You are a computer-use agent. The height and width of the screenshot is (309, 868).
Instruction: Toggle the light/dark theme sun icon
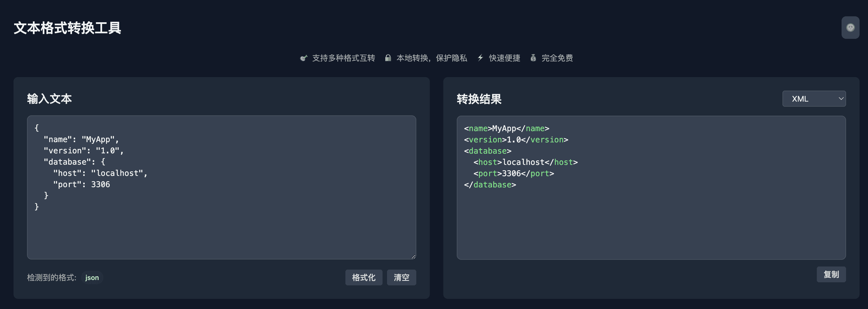pos(850,28)
